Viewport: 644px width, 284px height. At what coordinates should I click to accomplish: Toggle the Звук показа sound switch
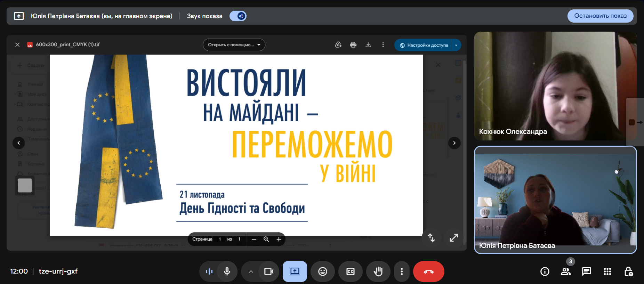pyautogui.click(x=238, y=16)
